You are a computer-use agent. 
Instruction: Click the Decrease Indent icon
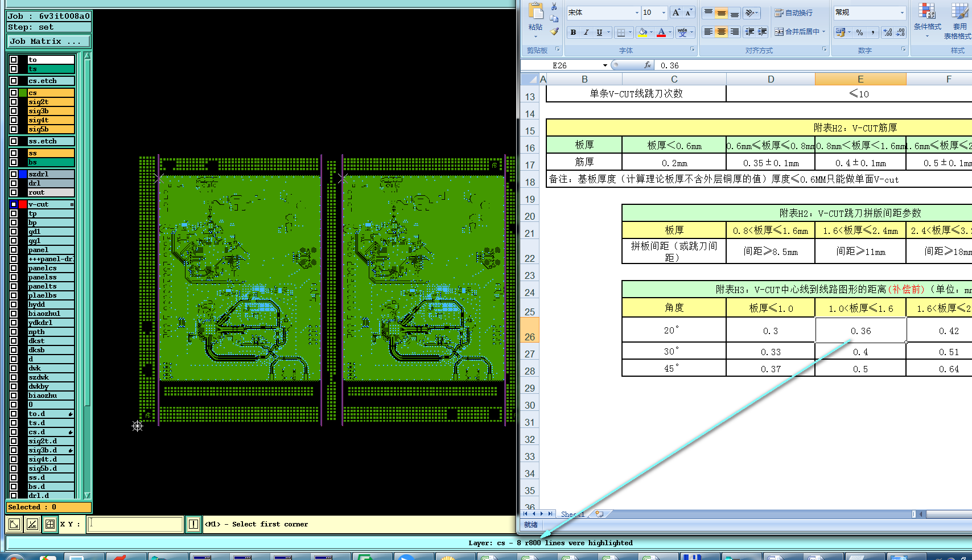click(x=750, y=32)
